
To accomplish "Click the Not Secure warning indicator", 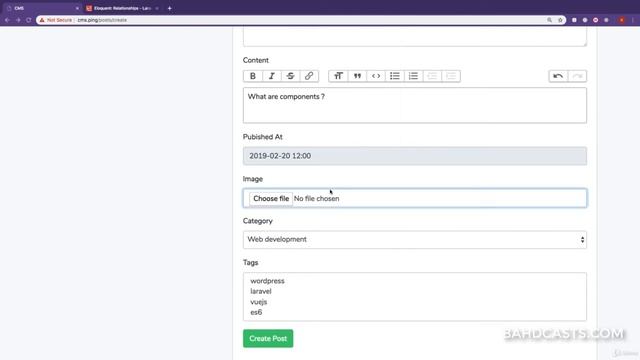I will 56,20.
